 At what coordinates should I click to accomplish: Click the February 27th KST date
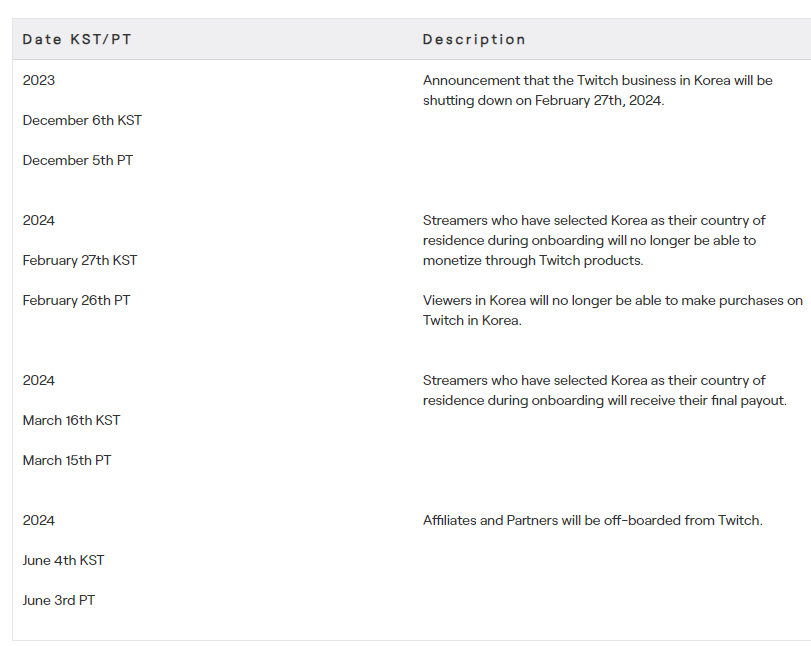(80, 260)
